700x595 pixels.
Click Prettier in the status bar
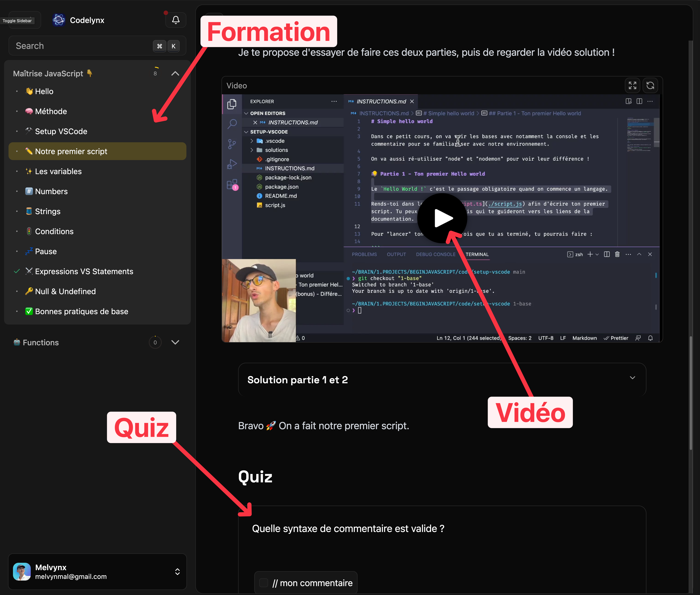(616, 338)
